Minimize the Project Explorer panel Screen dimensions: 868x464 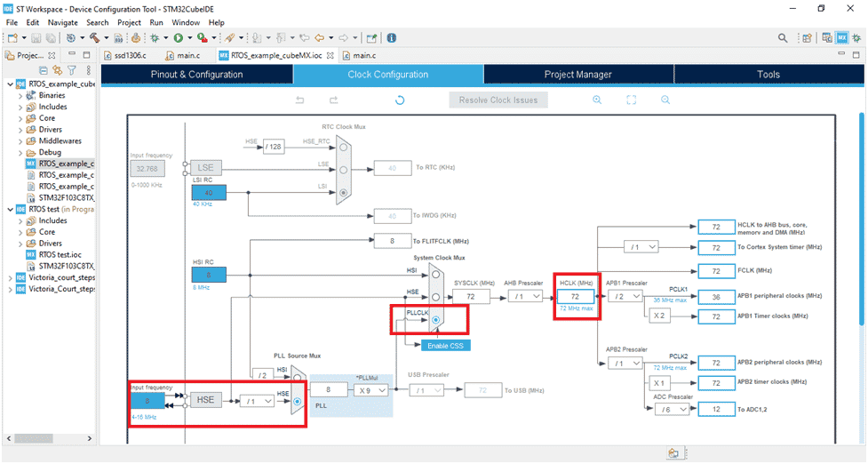point(72,54)
